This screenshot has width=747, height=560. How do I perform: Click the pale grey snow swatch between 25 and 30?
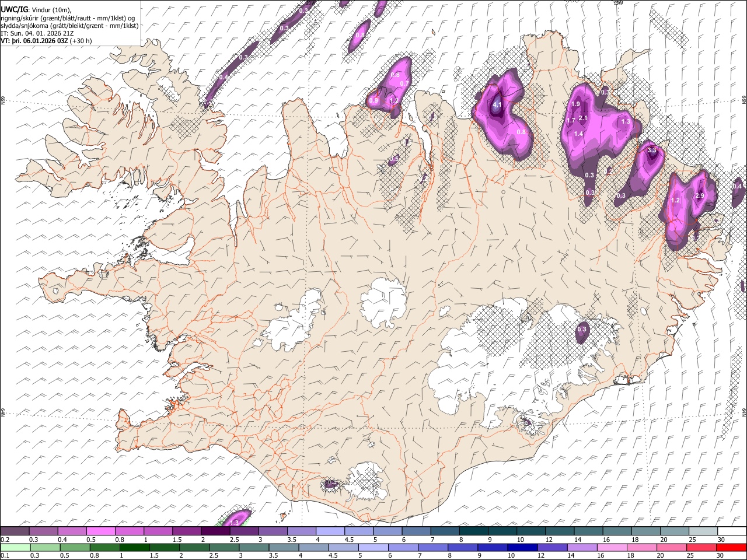click(x=703, y=531)
